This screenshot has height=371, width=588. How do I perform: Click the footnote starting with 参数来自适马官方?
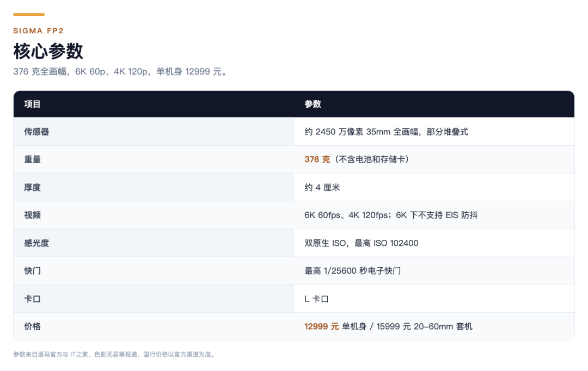[115, 355]
